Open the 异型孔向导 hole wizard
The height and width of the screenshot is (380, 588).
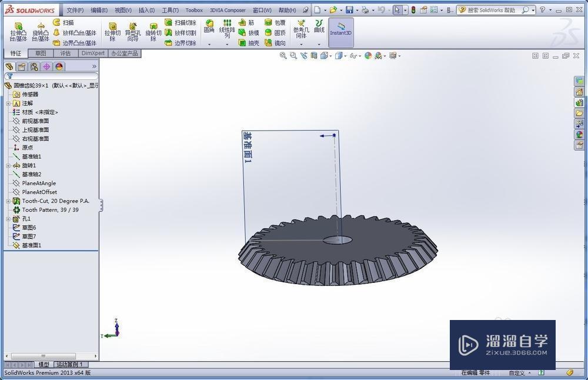pyautogui.click(x=133, y=32)
